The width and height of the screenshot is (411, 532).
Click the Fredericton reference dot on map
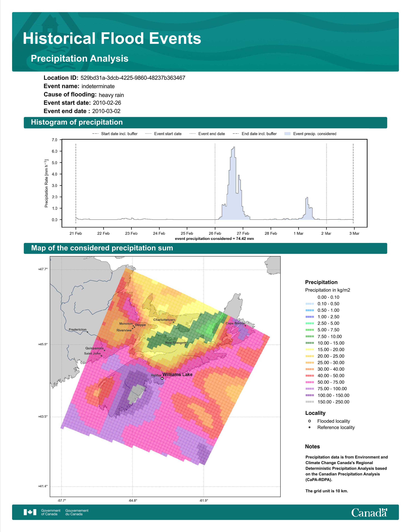(87, 332)
